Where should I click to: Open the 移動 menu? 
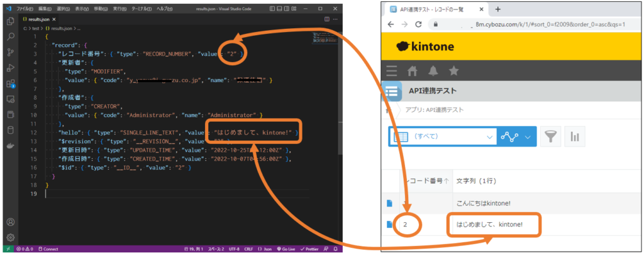point(101,9)
